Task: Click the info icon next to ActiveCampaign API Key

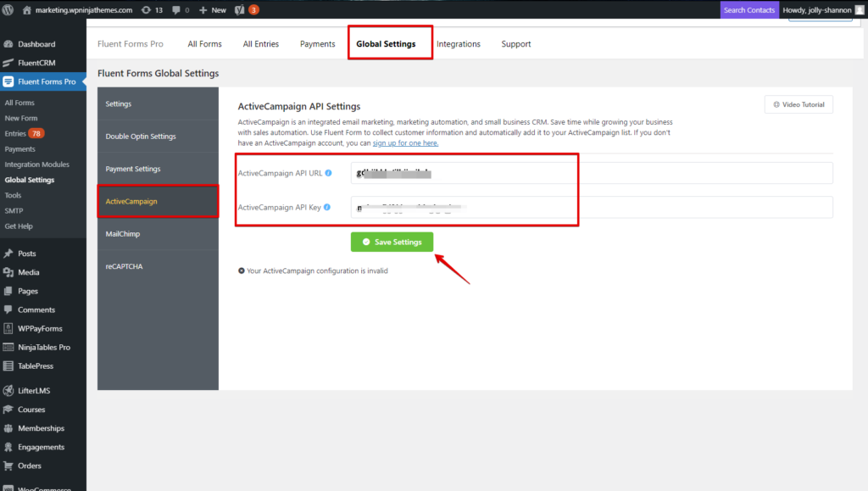Action: click(x=327, y=208)
